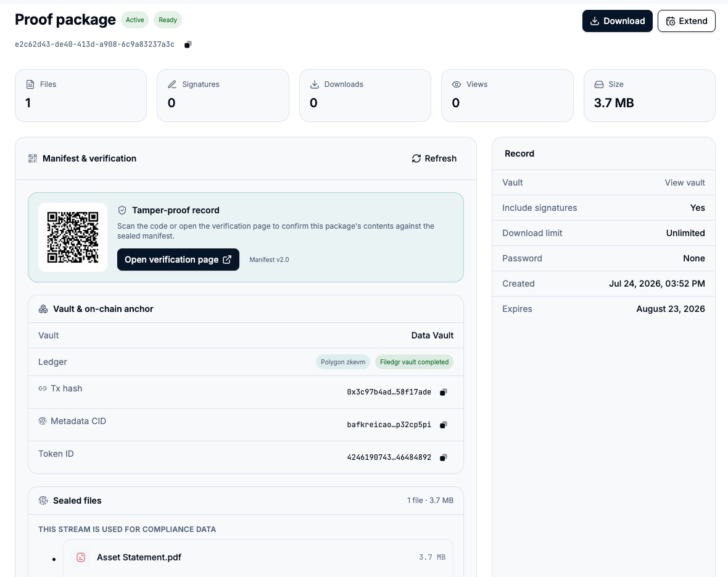The image size is (728, 577).
Task: Copy the Token ID value
Action: (444, 458)
